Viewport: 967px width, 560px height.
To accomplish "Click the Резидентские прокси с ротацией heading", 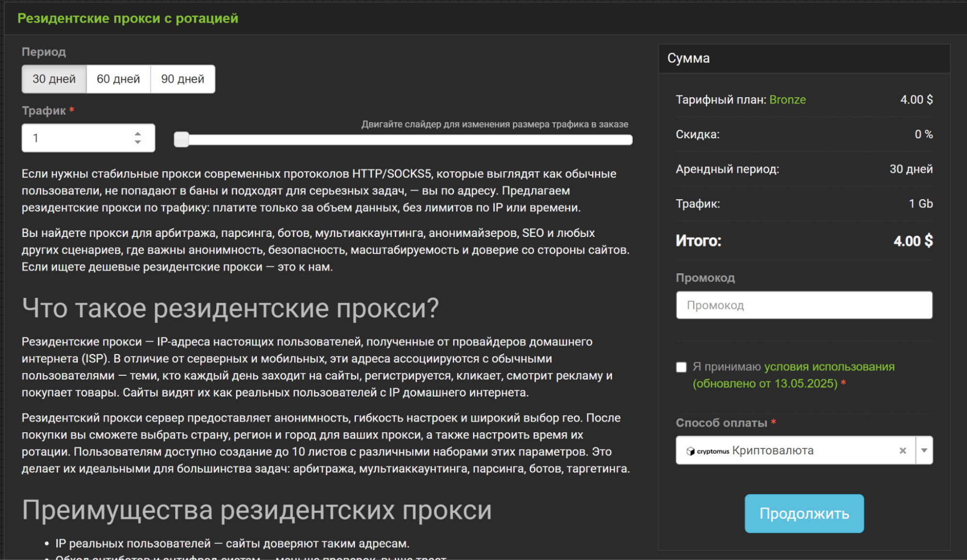I will point(128,19).
